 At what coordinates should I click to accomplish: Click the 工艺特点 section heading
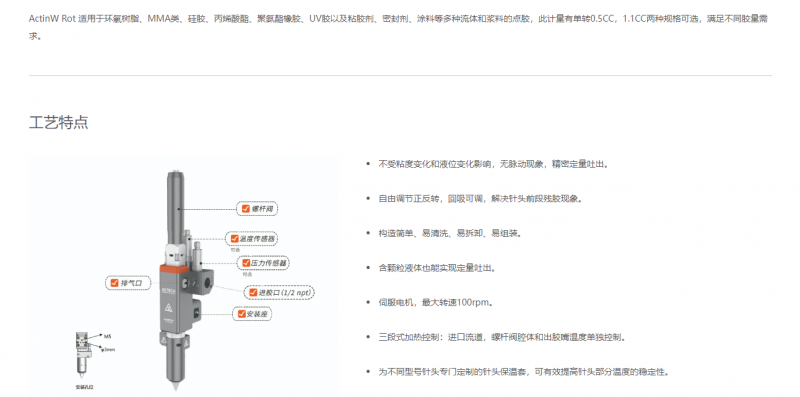(59, 123)
